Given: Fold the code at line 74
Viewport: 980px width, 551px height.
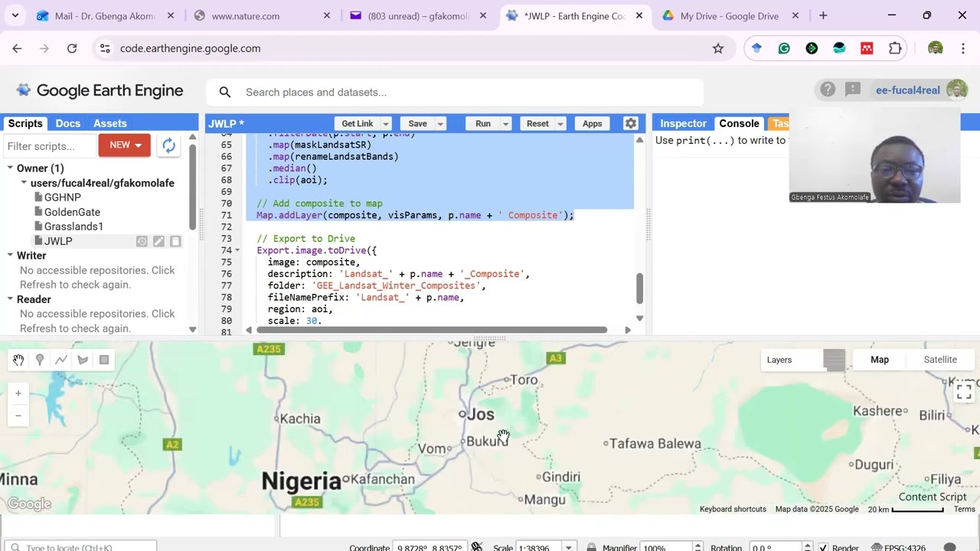Looking at the screenshot, I should [237, 251].
